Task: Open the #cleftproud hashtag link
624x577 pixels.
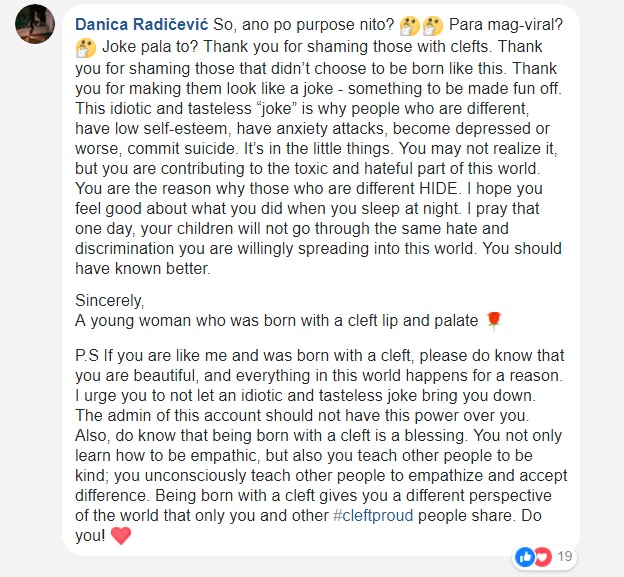Action: point(373,515)
